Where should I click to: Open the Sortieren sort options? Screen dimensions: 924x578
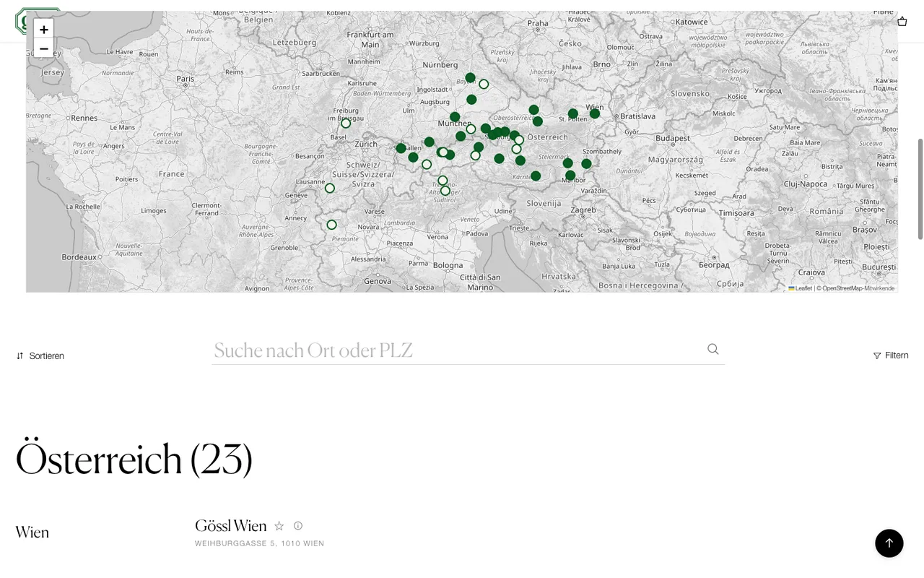coord(40,356)
